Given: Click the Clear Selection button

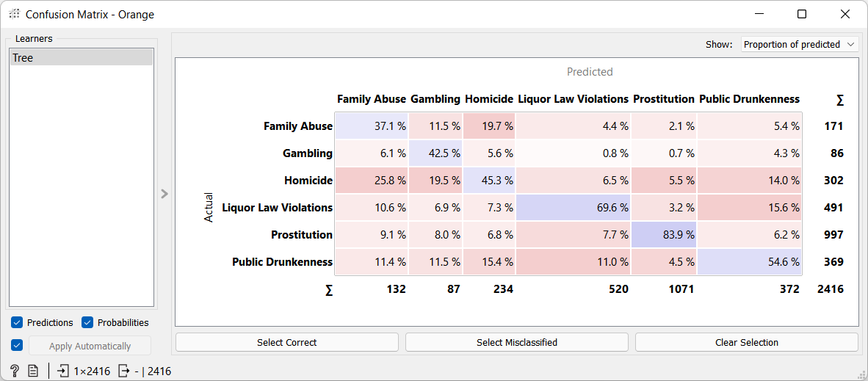Looking at the screenshot, I should pos(746,342).
